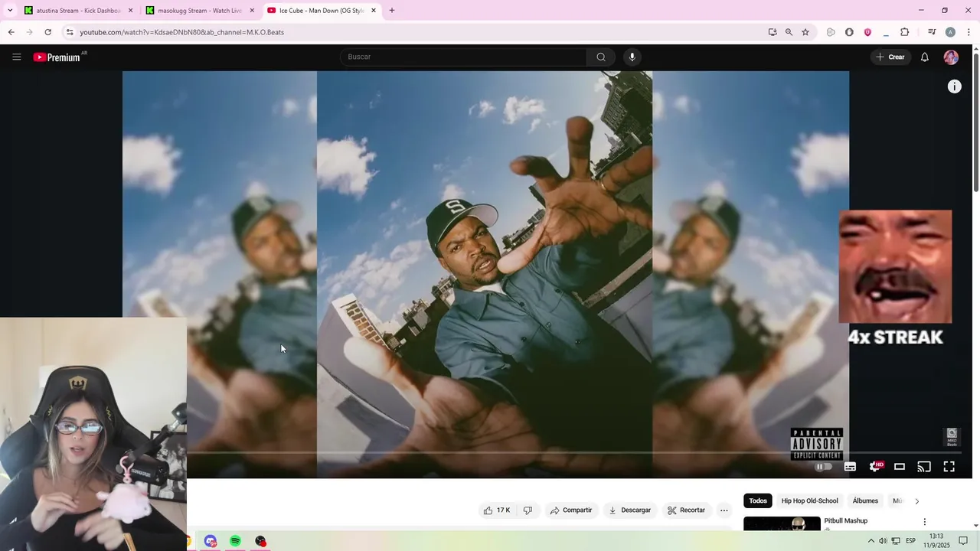Open player settings gear with HD badge
Screen dimensions: 980x551
pos(875,467)
